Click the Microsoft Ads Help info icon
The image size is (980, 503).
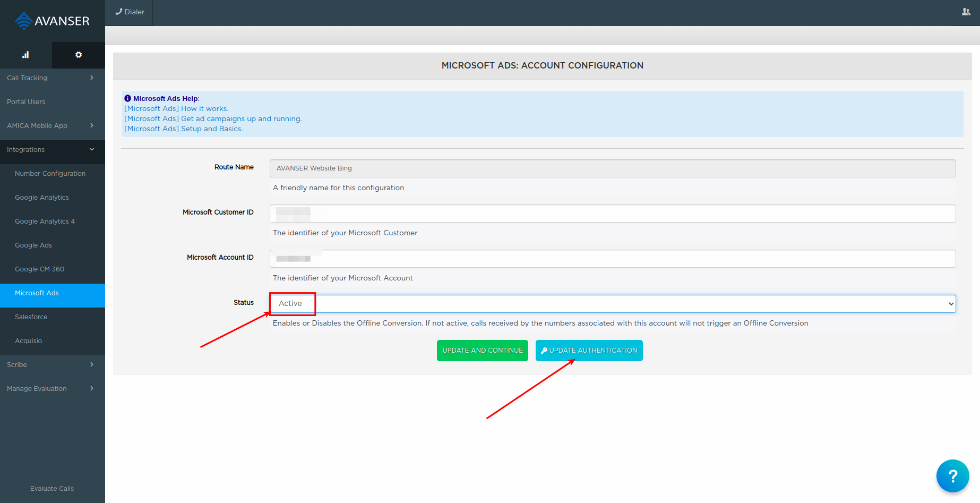pos(127,98)
